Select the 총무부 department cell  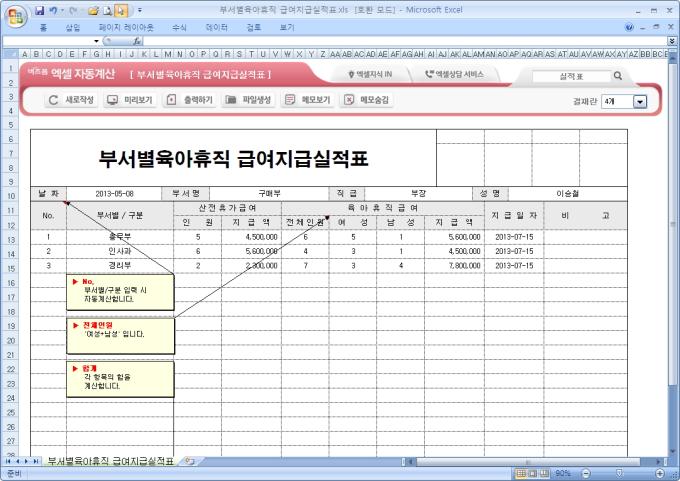[x=120, y=237]
